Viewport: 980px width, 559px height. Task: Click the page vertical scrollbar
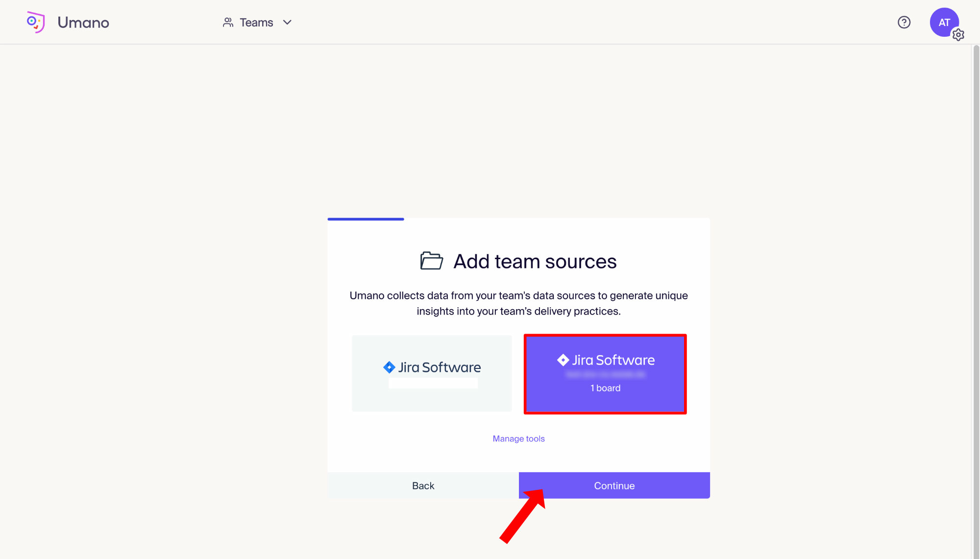[x=976, y=294]
